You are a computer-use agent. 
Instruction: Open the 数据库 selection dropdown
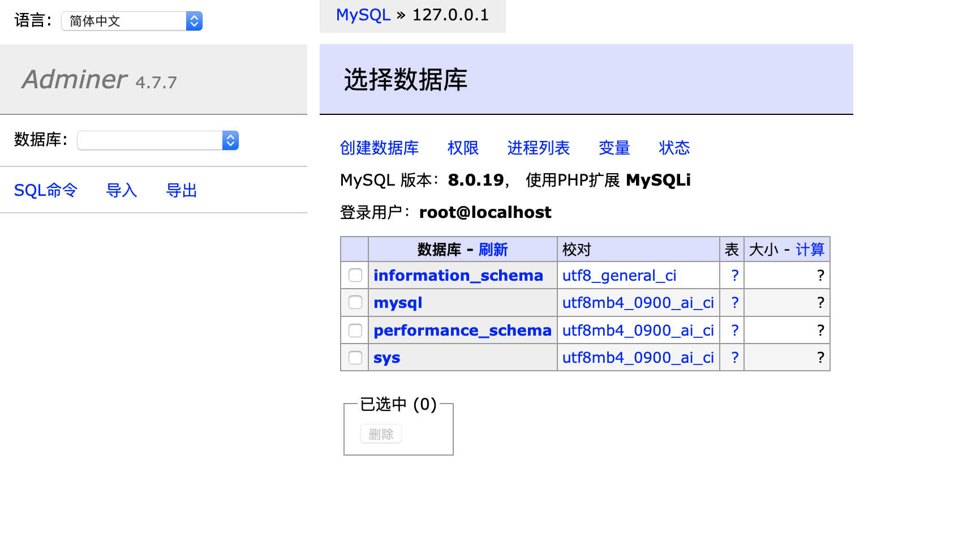[158, 140]
